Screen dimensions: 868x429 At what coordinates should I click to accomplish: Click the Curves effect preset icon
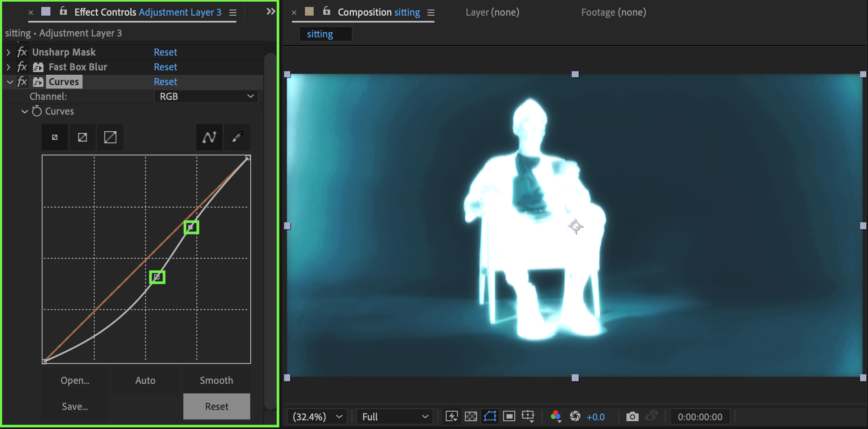click(x=38, y=82)
